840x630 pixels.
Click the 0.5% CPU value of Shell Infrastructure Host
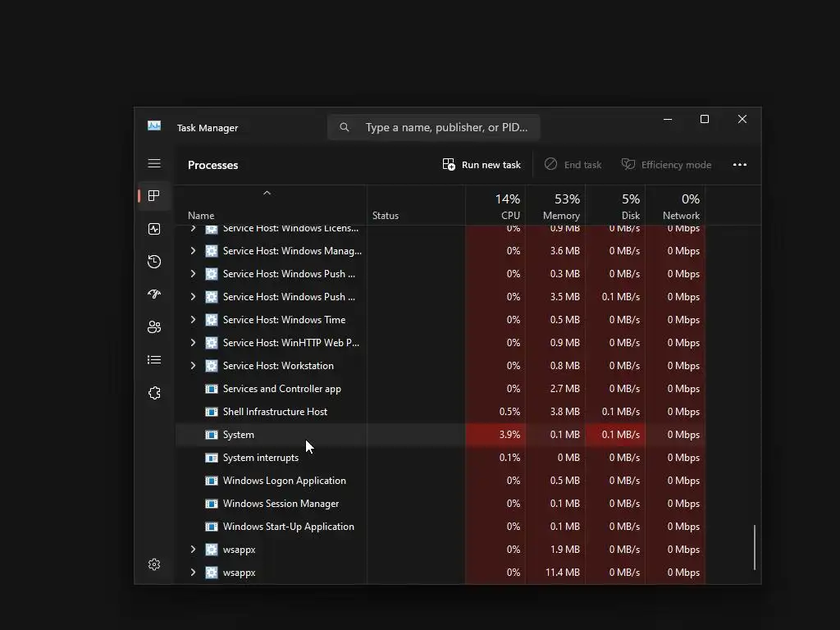509,412
